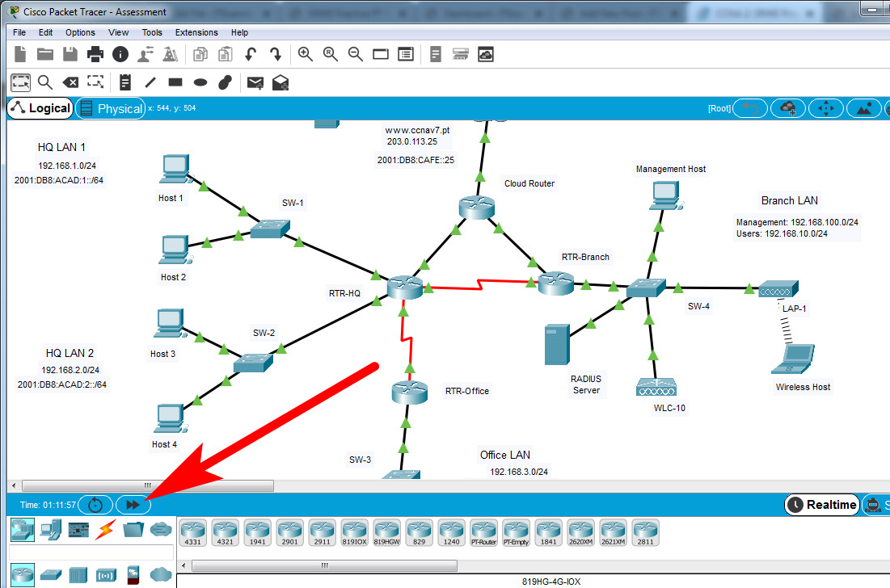Open the File menu
Viewport: 890px width, 588px height.
coord(19,32)
